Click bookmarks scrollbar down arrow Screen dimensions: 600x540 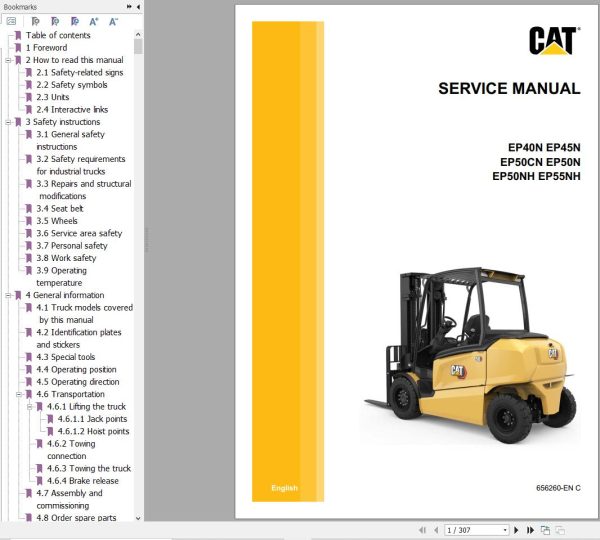pos(138,518)
